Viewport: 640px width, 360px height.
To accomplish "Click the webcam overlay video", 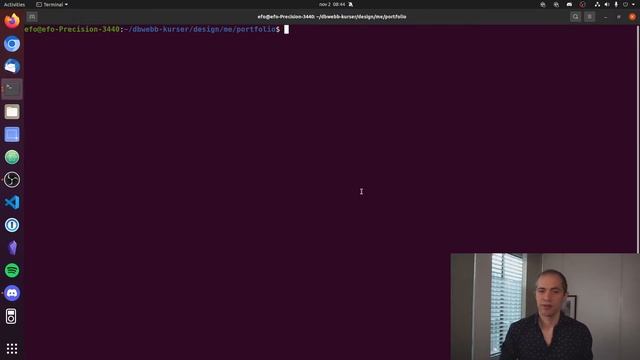I will [x=545, y=307].
